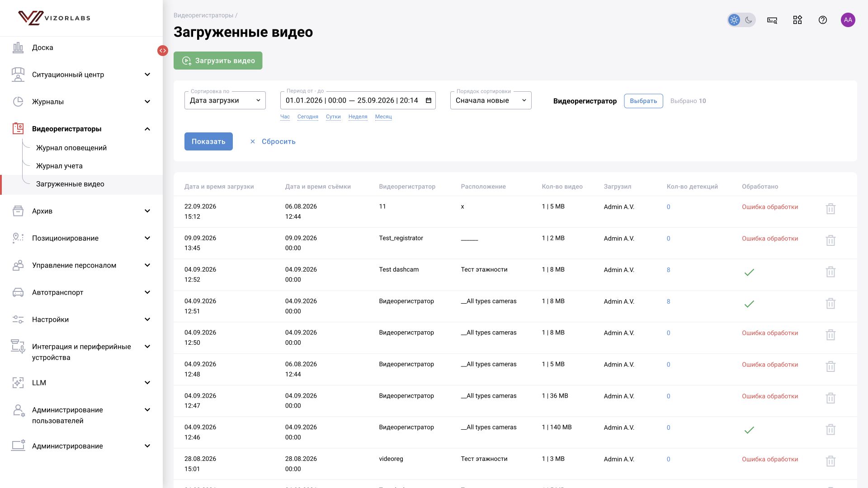
Task: Click Видеорегистраторы breadcrumb
Action: point(203,15)
